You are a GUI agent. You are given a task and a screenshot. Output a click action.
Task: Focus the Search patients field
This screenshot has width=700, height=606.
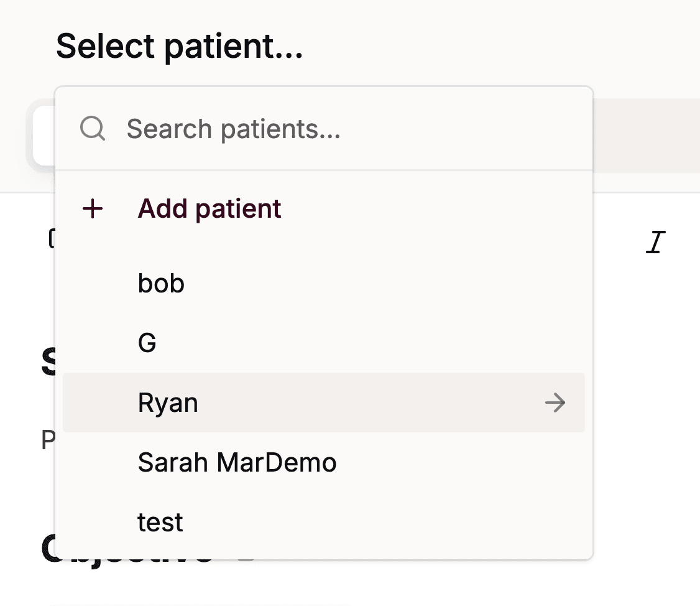(x=348, y=129)
